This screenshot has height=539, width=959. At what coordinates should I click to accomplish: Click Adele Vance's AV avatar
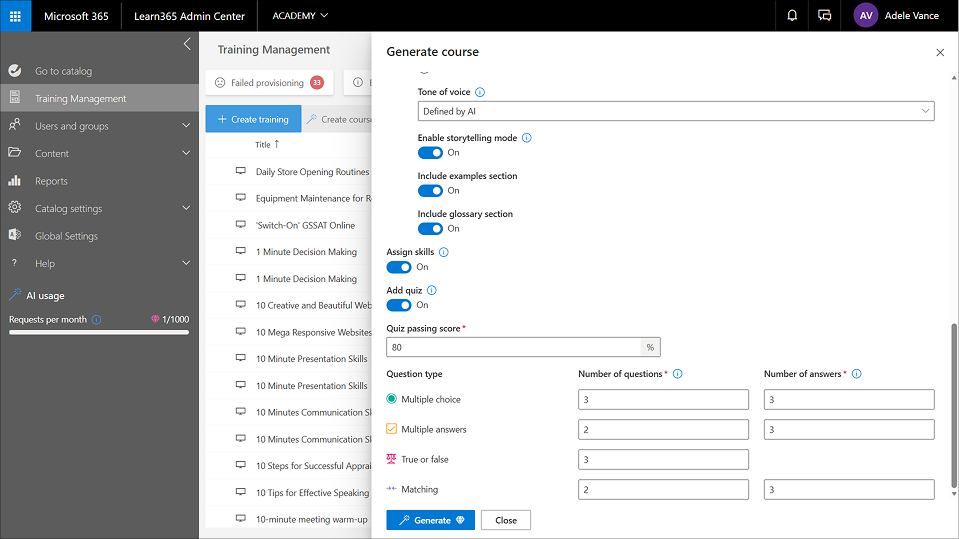(866, 16)
